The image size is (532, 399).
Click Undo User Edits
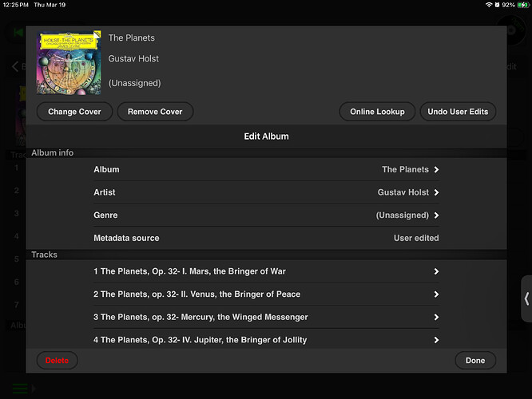458,112
